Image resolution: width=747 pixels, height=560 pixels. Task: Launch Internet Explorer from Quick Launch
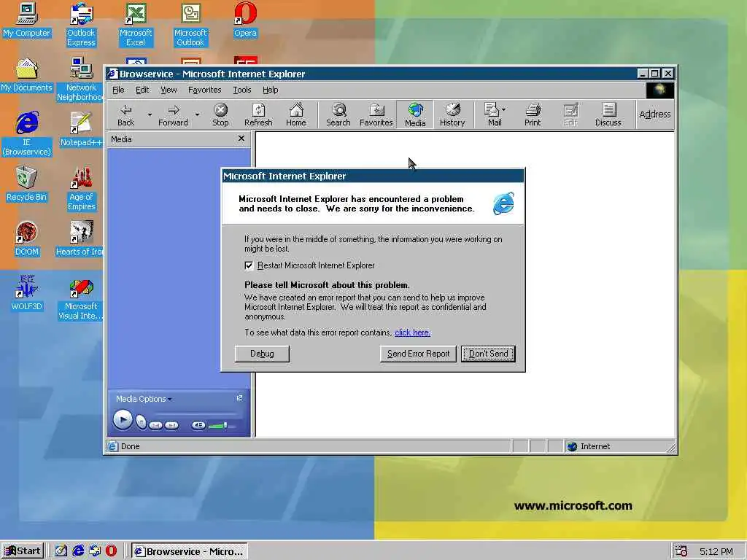point(78,551)
